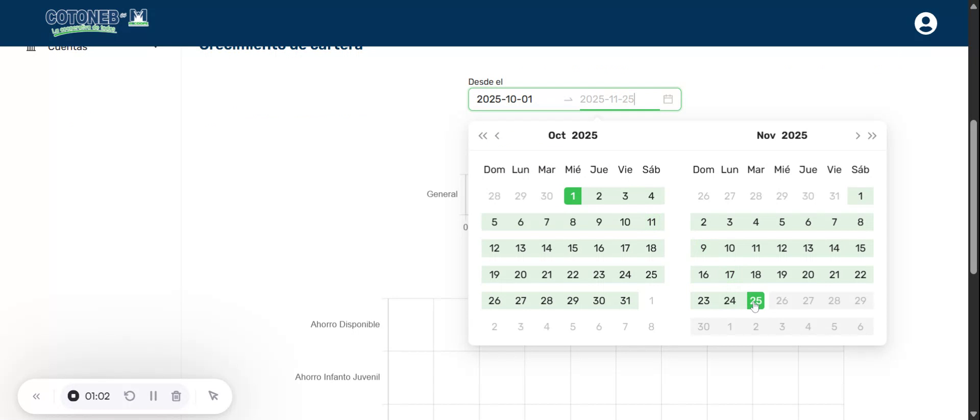Stop the screen recording at 01:02
The width and height of the screenshot is (980, 420).
pyautogui.click(x=73, y=396)
